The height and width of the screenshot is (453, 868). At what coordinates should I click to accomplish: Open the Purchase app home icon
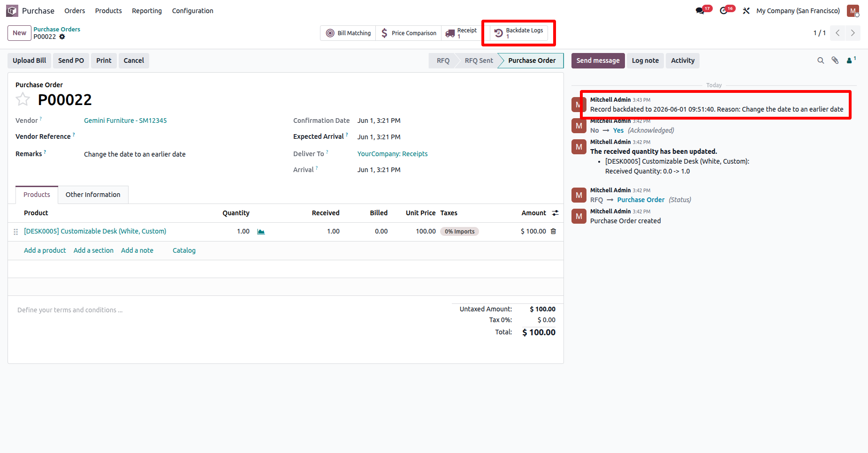tap(12, 10)
